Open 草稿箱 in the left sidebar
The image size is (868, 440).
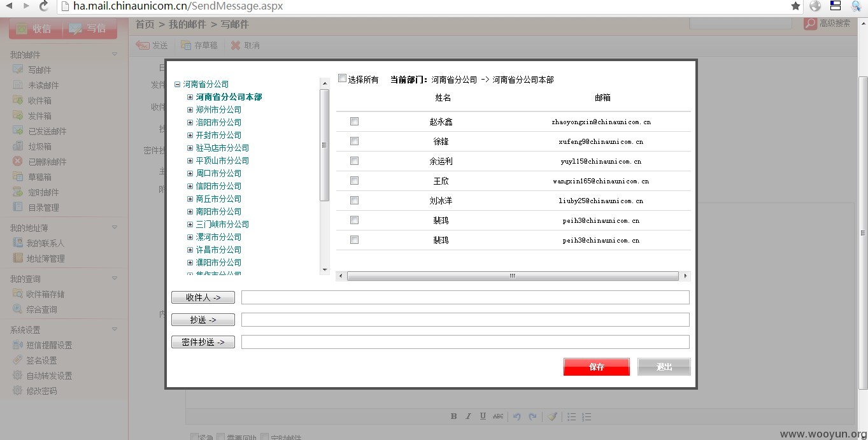(x=39, y=177)
